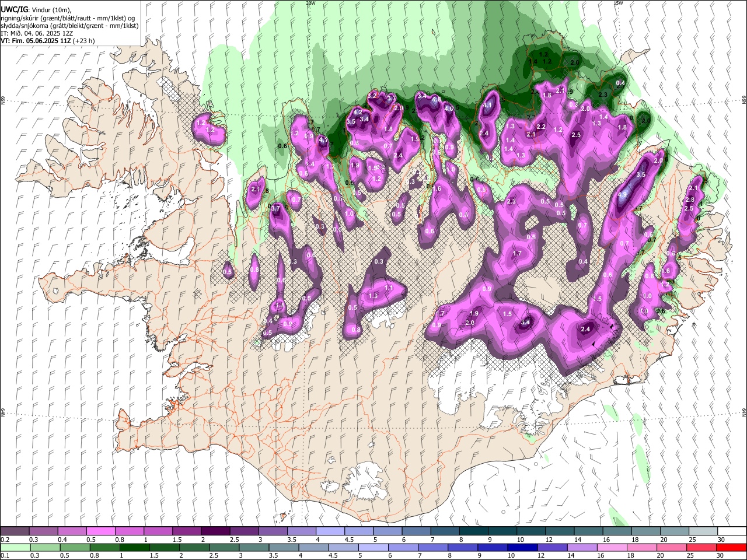Click the '14' label in the upper legend row
Screen dimensions: 747x560
click(x=577, y=540)
